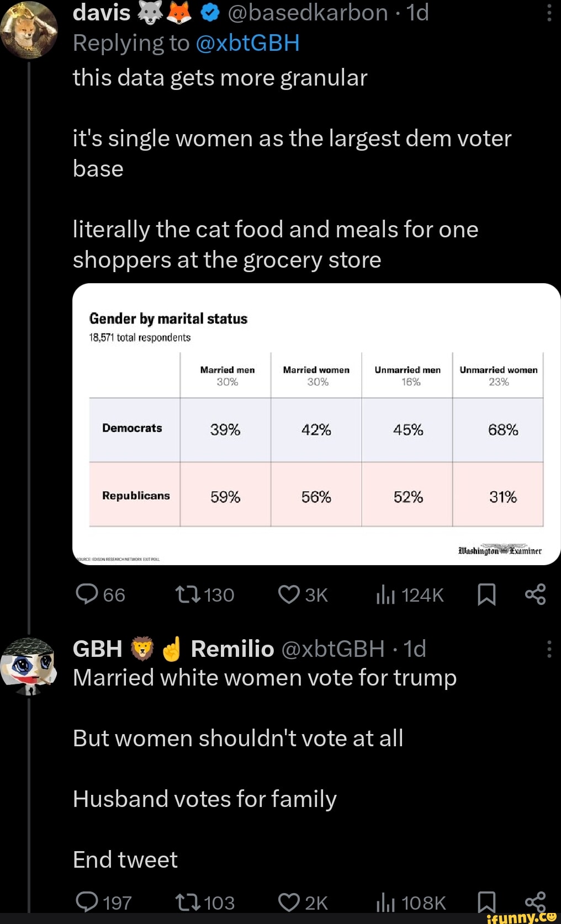
Task: Open more options menu on GBH's tweet
Action: 549,649
